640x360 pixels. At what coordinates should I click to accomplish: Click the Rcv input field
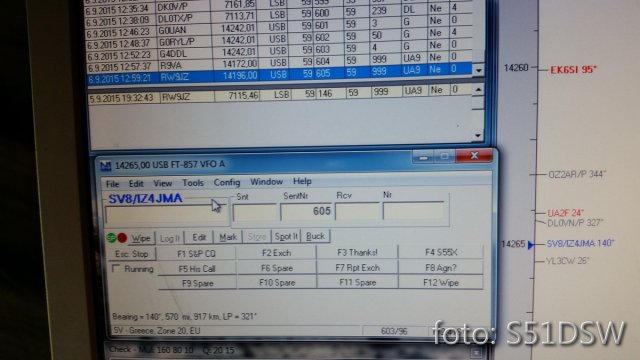(x=358, y=211)
